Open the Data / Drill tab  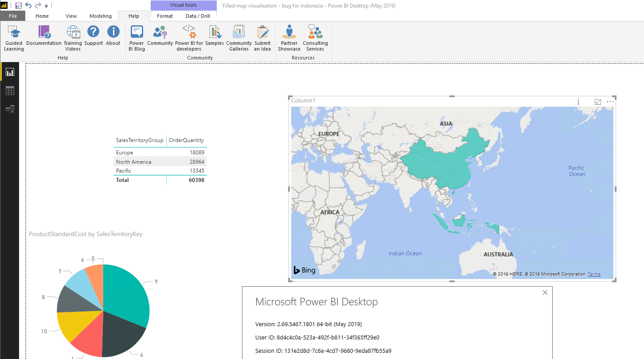tap(198, 16)
